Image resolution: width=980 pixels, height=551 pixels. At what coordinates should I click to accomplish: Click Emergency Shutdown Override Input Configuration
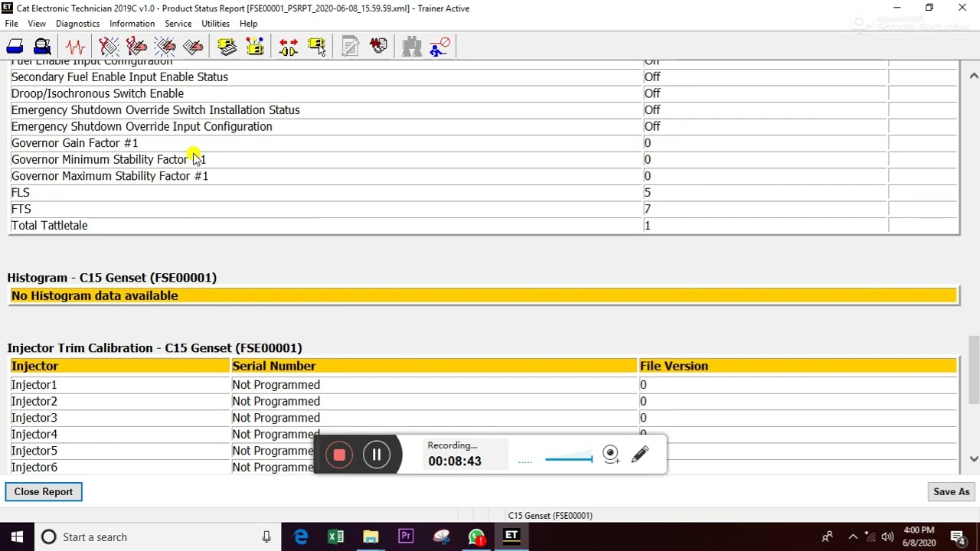[142, 126]
